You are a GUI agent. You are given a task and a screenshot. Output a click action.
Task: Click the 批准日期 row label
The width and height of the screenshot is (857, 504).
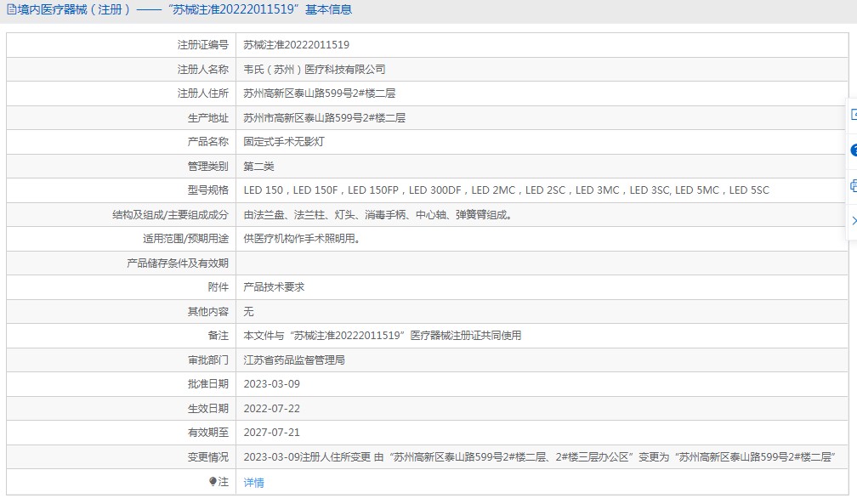click(x=207, y=384)
